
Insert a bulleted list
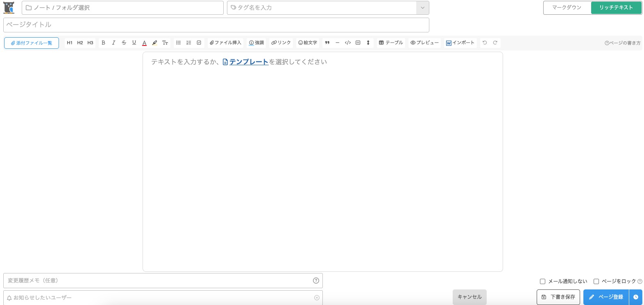[x=178, y=43]
